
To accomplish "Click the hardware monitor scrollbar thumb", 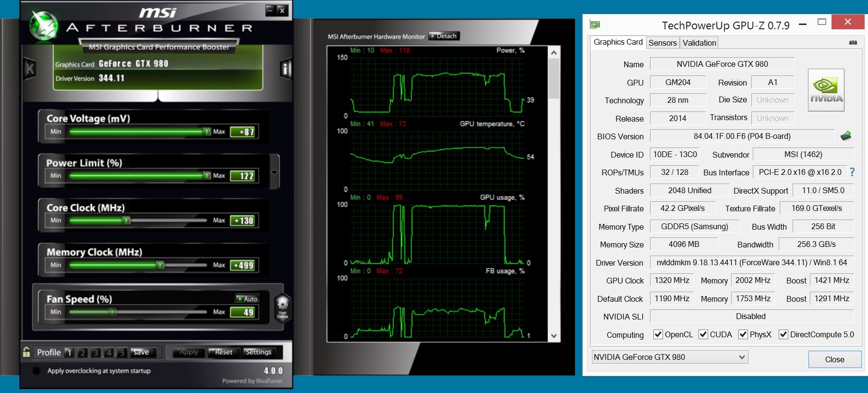I will (554, 78).
